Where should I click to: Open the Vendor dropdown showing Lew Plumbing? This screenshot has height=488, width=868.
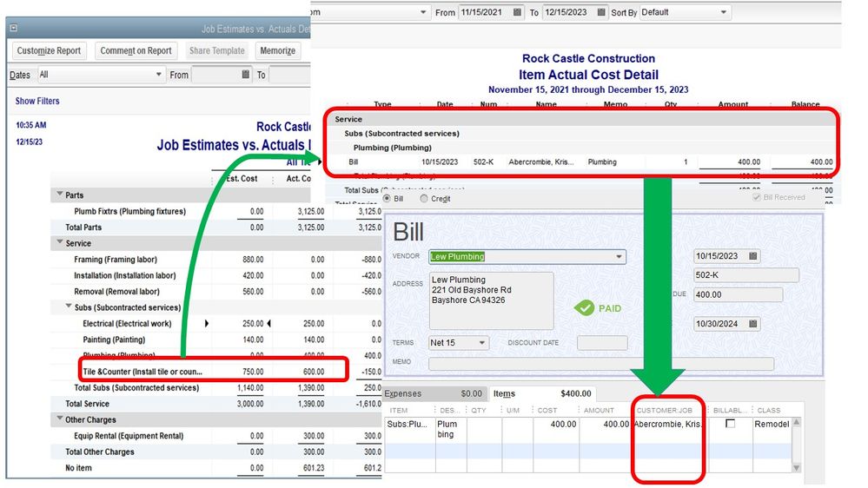point(527,257)
